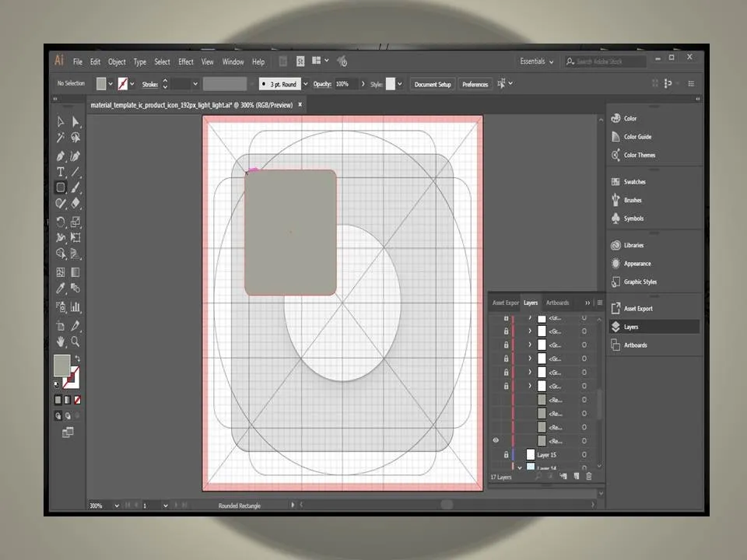Open stroke weight dropdown
Viewport: 747px width, 560px height.
click(195, 84)
